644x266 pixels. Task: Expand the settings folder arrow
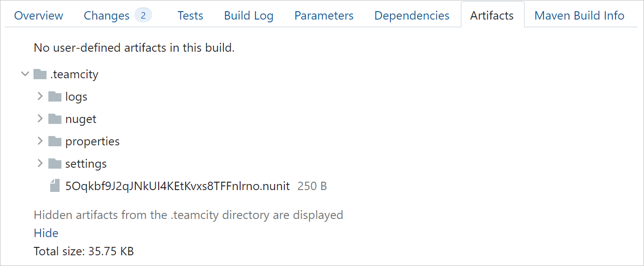click(x=40, y=164)
